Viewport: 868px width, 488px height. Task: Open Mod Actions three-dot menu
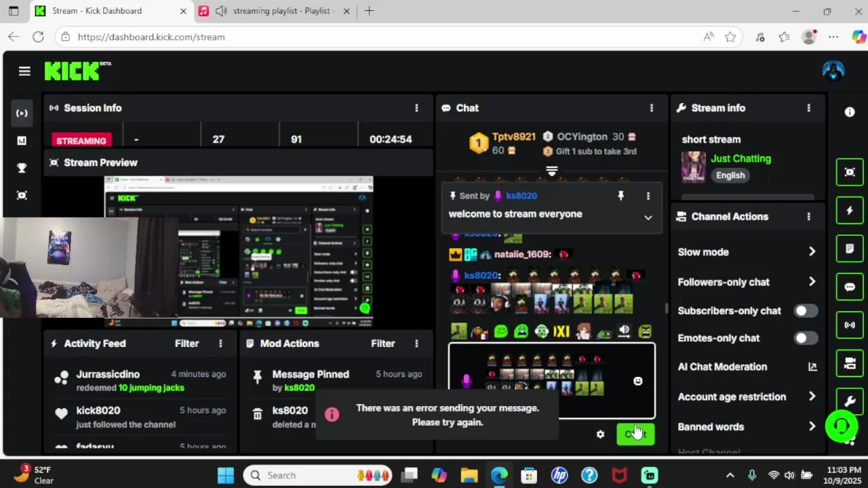(416, 344)
